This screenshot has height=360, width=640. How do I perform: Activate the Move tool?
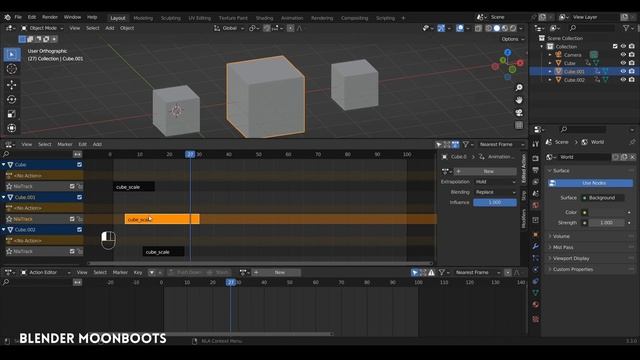11,84
